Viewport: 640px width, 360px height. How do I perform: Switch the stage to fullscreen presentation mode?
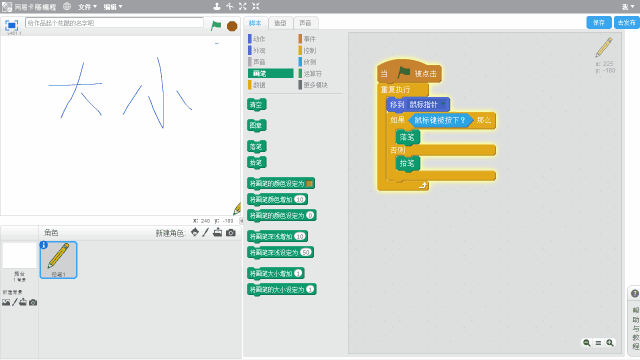[x=11, y=25]
